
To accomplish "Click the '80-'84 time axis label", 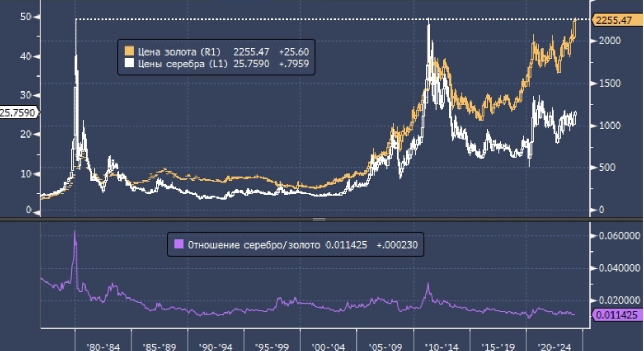I will 104,346.
